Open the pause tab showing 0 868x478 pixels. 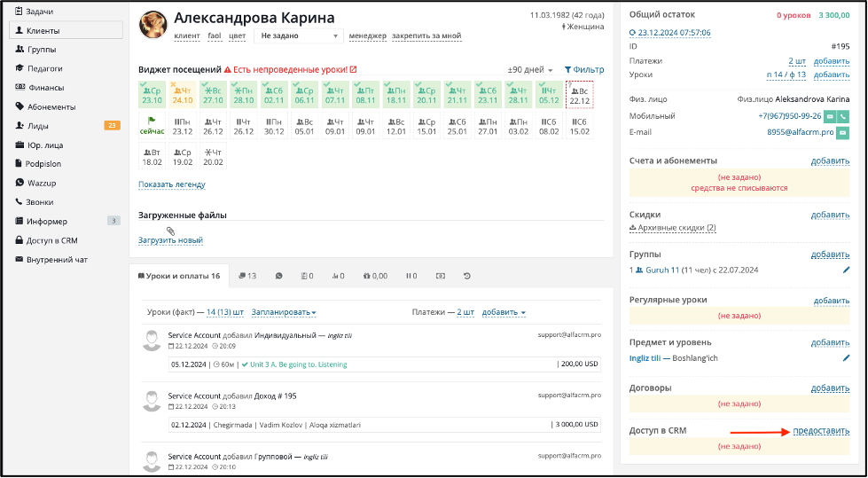tap(411, 275)
